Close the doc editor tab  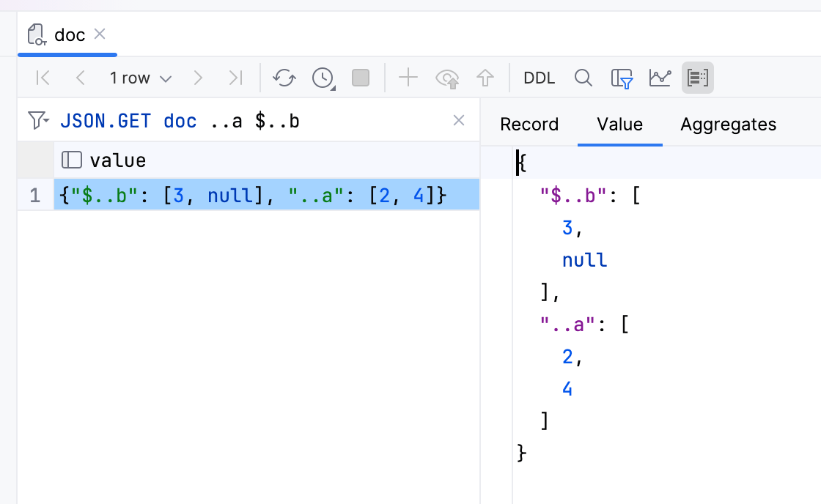(100, 34)
